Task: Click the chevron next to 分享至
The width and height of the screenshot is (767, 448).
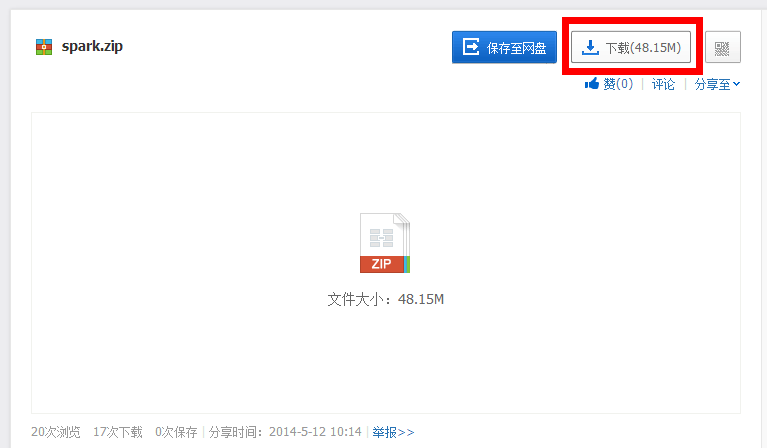Action: coord(736,84)
